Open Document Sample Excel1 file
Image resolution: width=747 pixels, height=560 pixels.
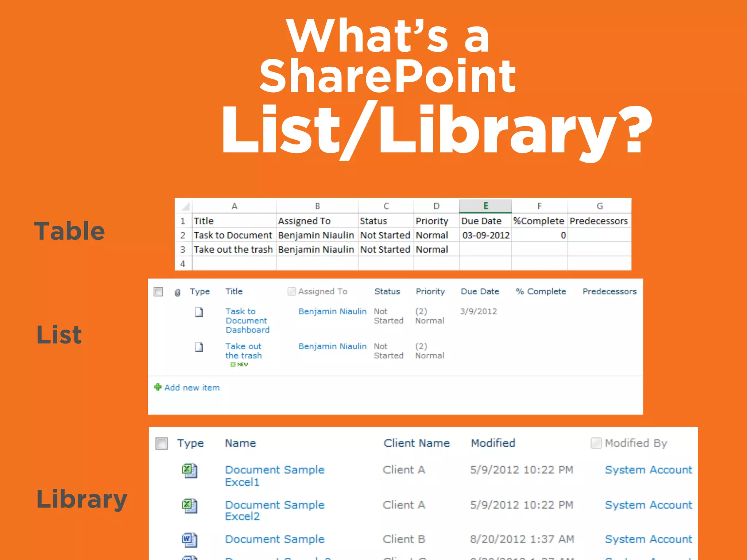(274, 476)
